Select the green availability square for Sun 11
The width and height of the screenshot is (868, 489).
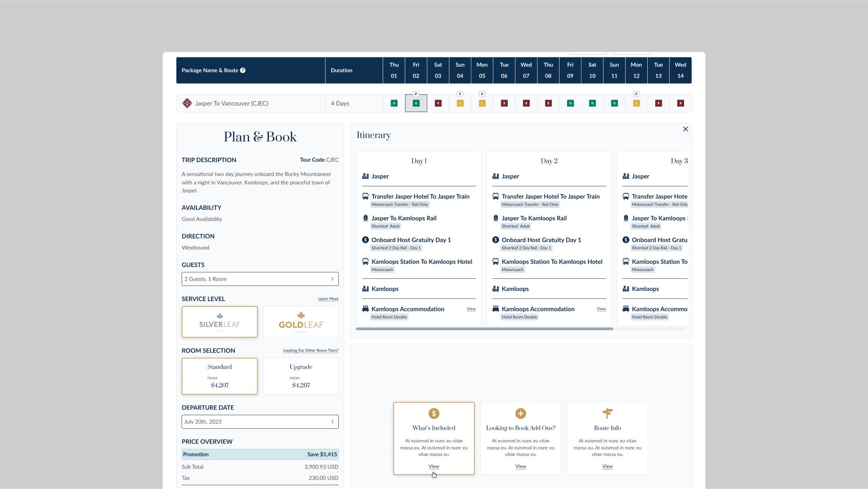(x=614, y=103)
